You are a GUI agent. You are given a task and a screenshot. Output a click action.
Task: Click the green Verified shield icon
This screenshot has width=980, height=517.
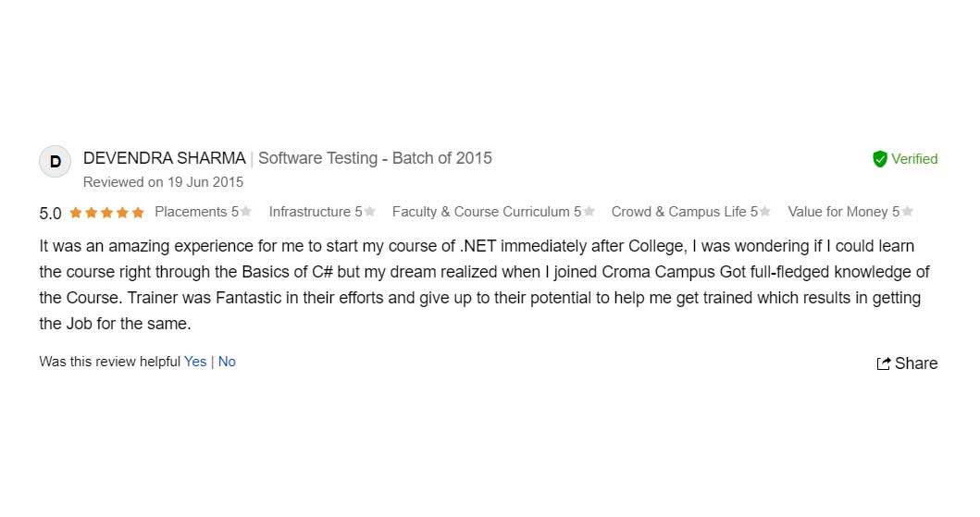point(880,159)
